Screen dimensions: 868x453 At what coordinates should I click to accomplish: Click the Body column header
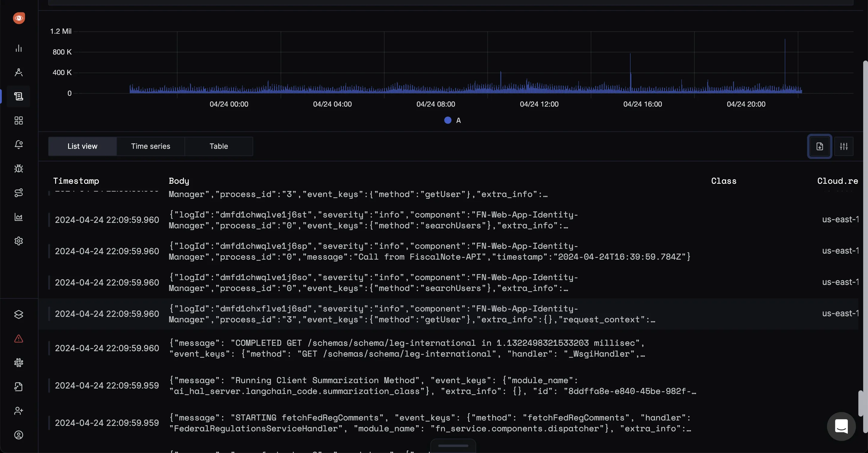pos(179,181)
